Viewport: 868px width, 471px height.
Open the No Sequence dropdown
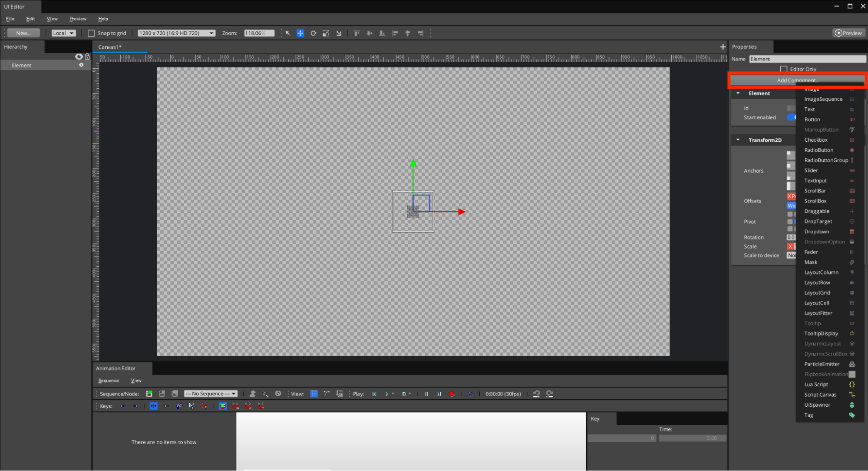click(x=211, y=394)
